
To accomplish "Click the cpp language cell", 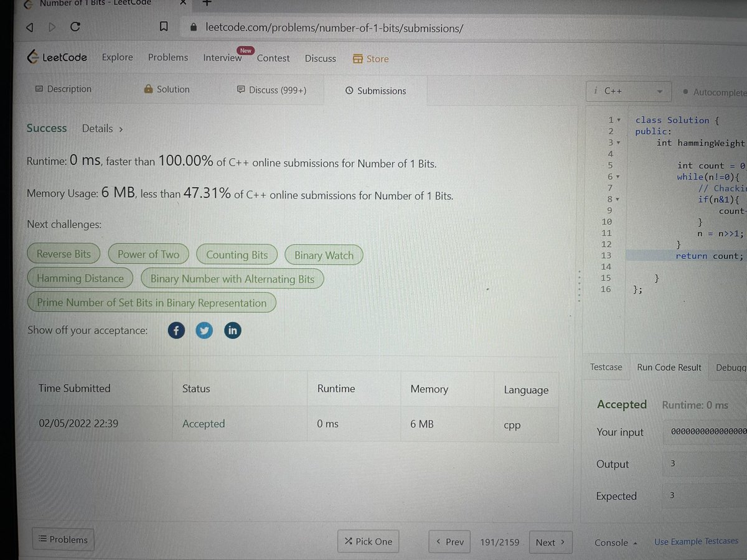I will point(512,426).
